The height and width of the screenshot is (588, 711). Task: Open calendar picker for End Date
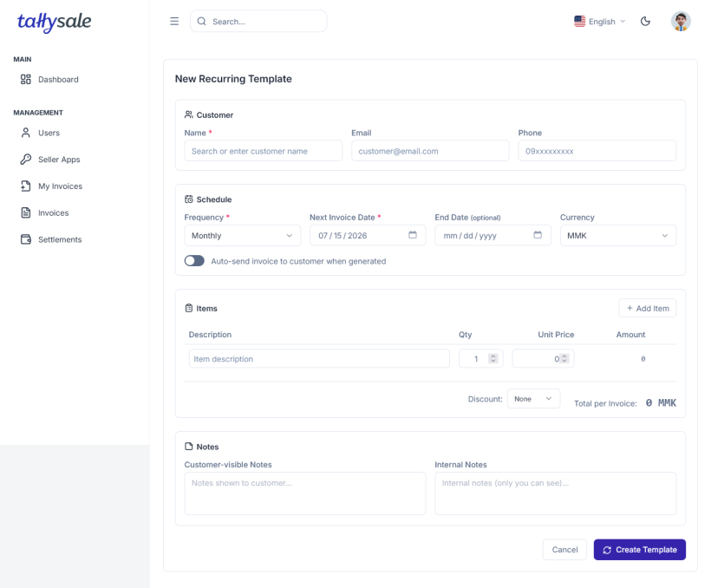coord(538,235)
